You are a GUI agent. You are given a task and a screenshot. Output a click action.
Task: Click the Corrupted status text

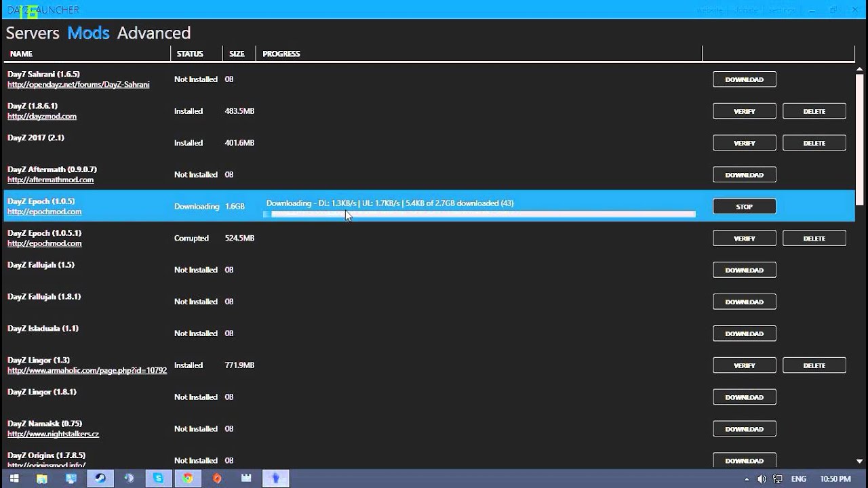tap(191, 239)
